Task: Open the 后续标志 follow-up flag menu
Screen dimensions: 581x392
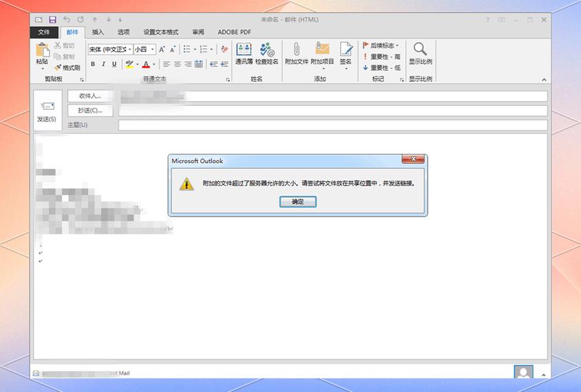Action: (381, 45)
